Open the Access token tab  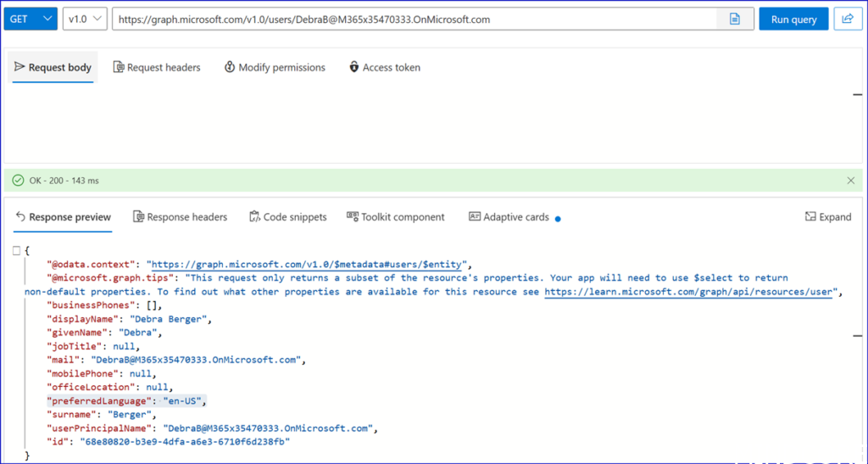click(x=384, y=67)
